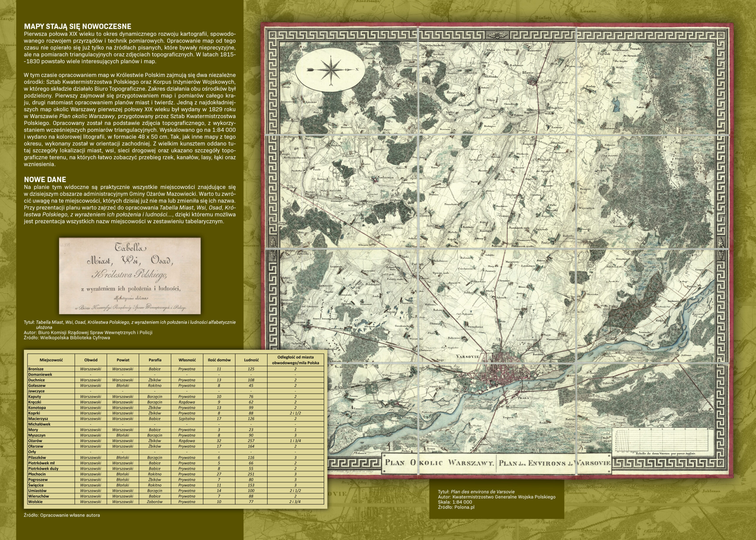Select the 'Kręczki' row name cell
This screenshot has width=756, height=540.
(51, 402)
